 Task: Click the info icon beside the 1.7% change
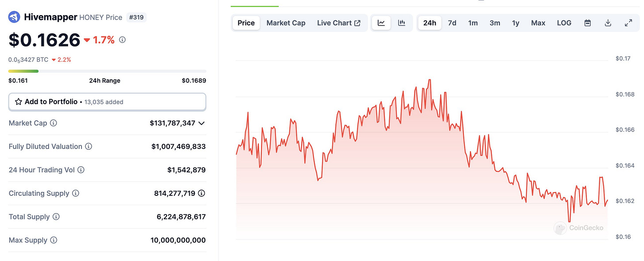click(x=123, y=40)
